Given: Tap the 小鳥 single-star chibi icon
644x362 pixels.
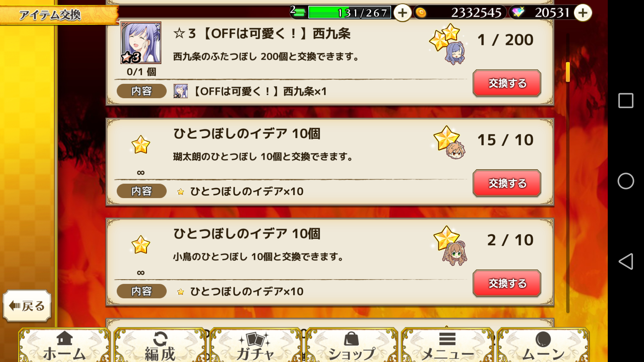Looking at the screenshot, I should coord(450,246).
